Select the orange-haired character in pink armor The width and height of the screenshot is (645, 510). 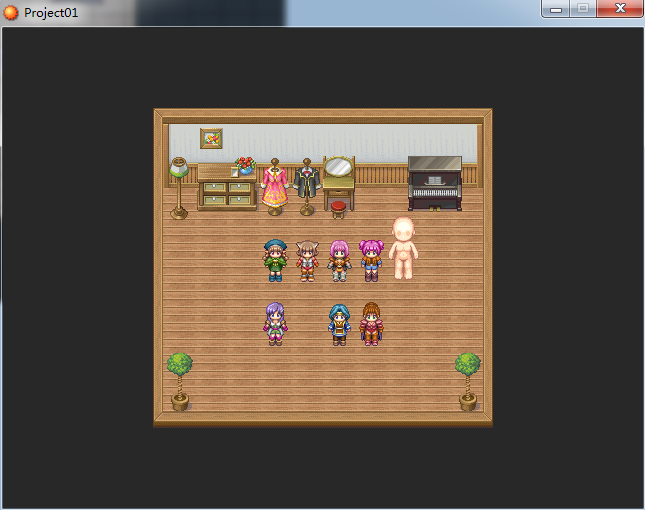[371, 324]
